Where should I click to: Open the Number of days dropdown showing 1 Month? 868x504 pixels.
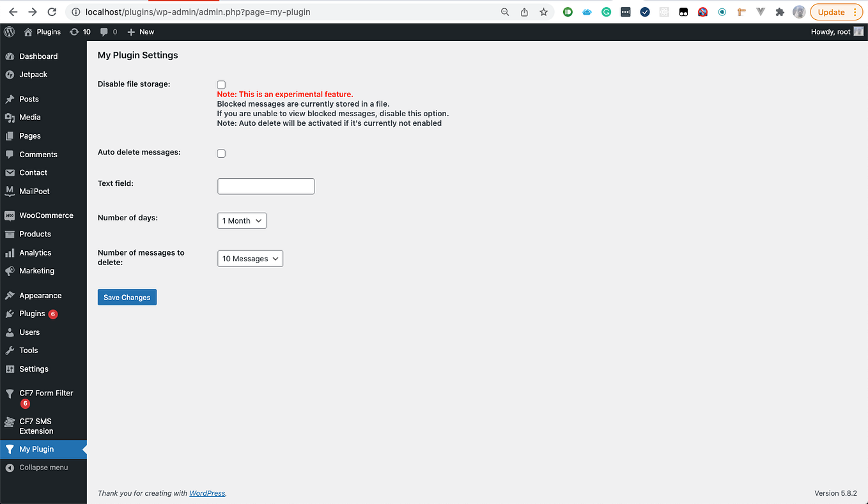[x=242, y=220]
